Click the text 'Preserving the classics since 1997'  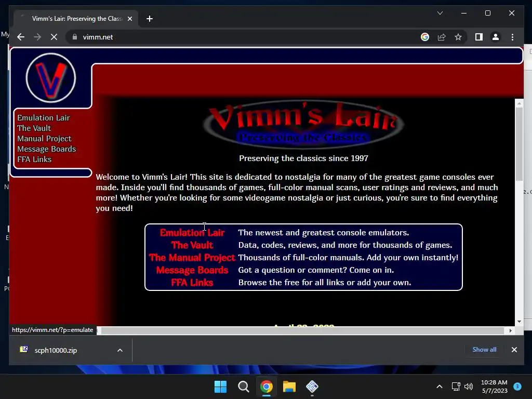coord(303,158)
